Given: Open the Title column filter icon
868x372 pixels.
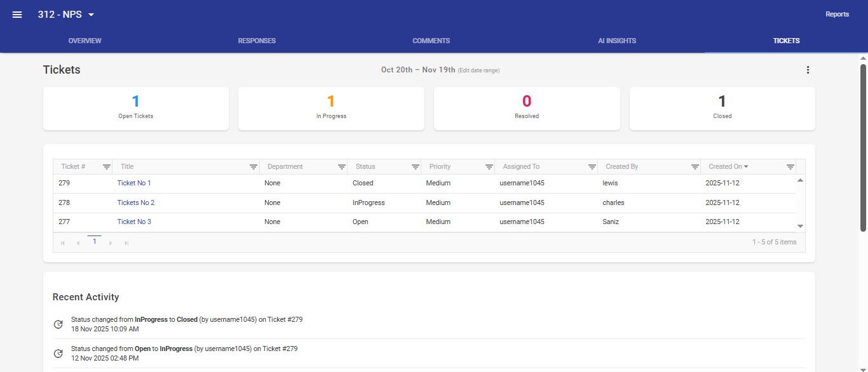Looking at the screenshot, I should [x=254, y=167].
